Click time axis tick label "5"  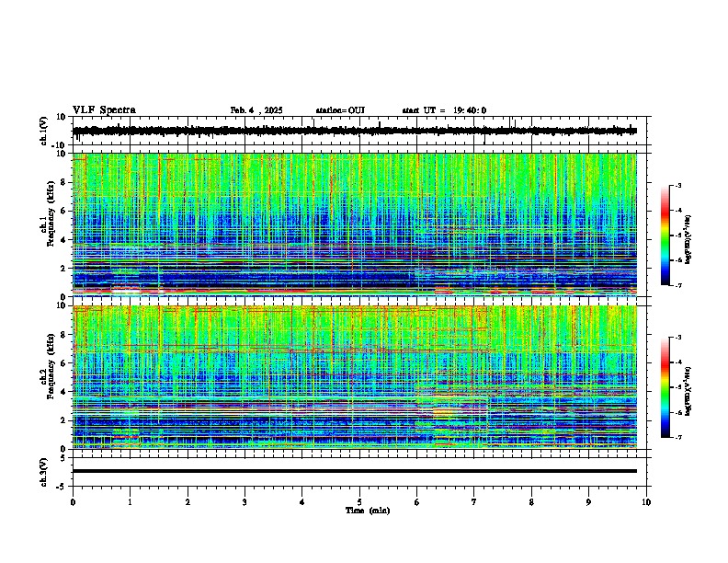(x=359, y=502)
